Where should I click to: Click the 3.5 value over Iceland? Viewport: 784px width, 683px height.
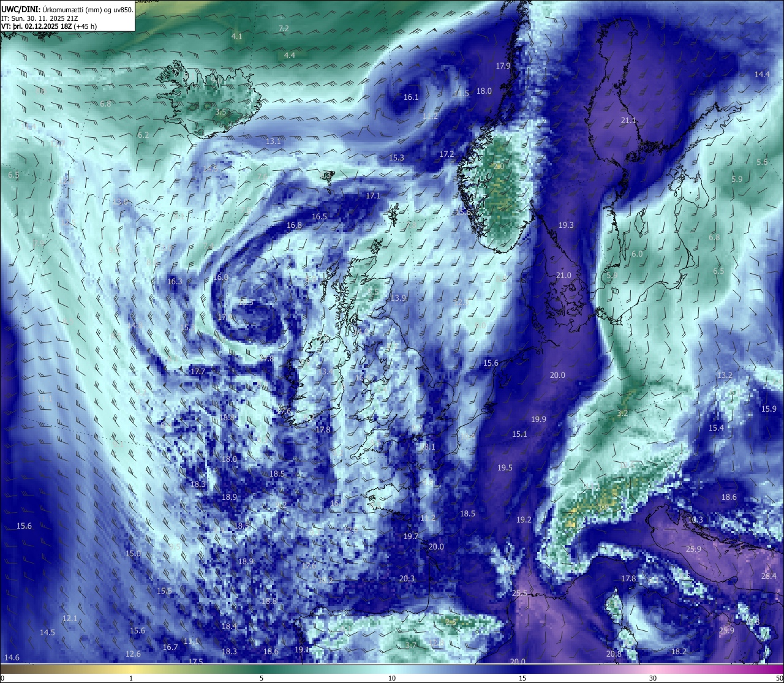point(221,111)
